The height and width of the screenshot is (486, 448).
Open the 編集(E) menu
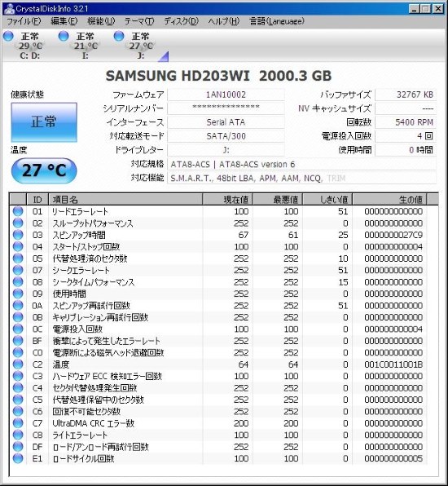click(x=64, y=21)
